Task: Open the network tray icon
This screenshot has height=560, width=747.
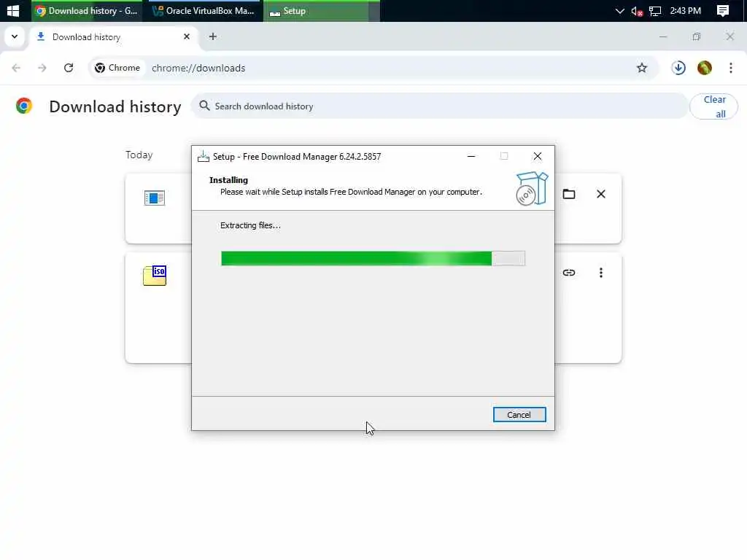Action: [655, 11]
